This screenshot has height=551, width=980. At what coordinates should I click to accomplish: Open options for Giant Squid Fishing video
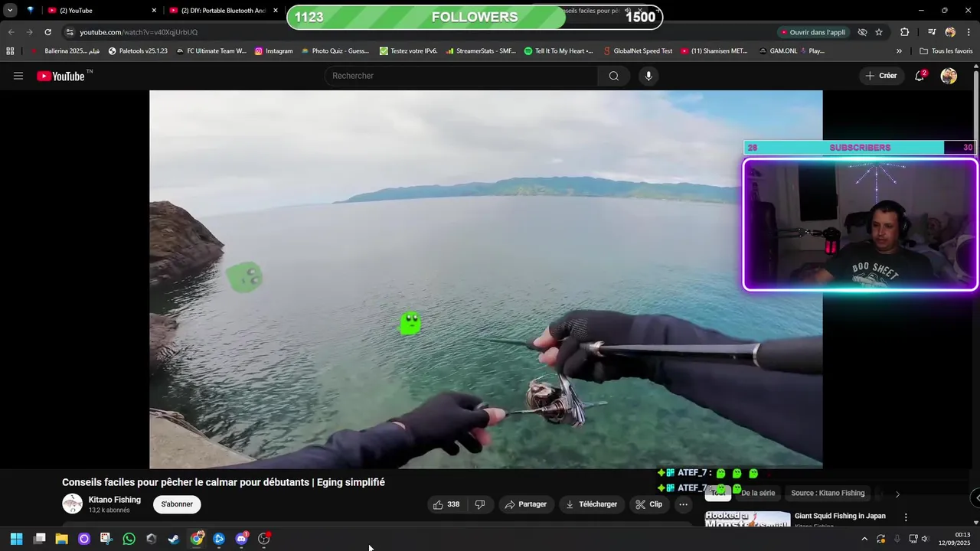coord(906,517)
